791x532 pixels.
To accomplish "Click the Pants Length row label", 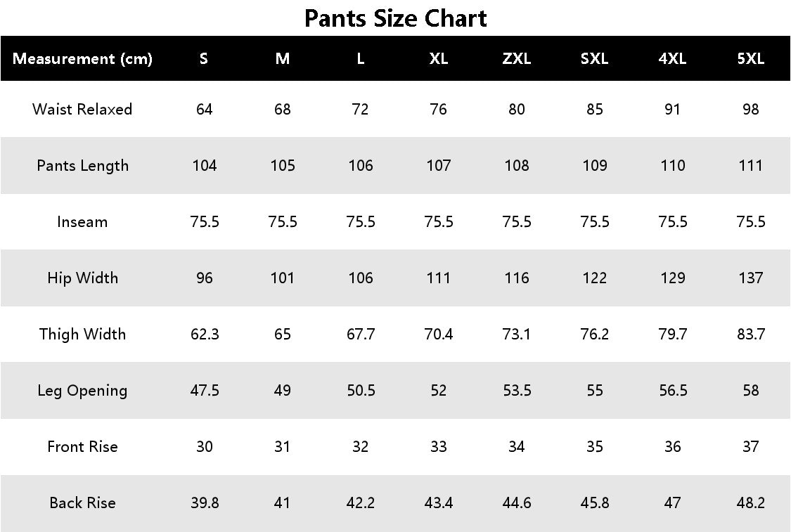I will click(82, 166).
